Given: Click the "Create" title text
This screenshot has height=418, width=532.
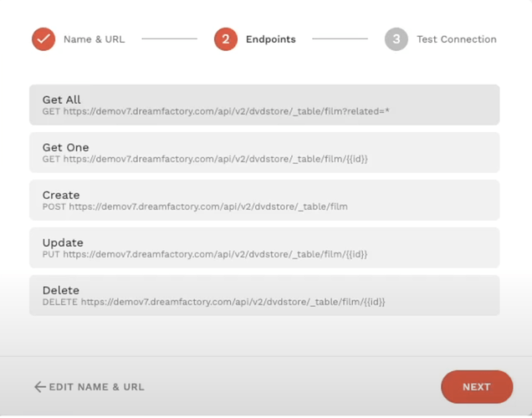Looking at the screenshot, I should tap(61, 195).
